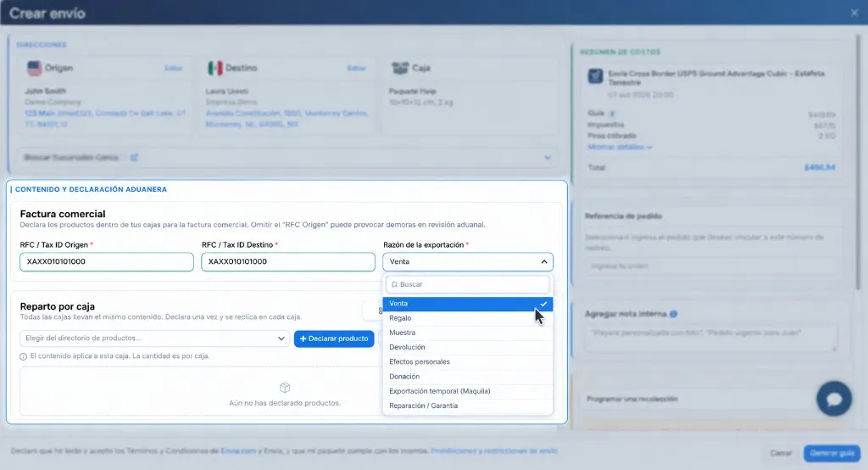Close the Crear envío dialog
The image size is (868, 470).
click(x=854, y=13)
